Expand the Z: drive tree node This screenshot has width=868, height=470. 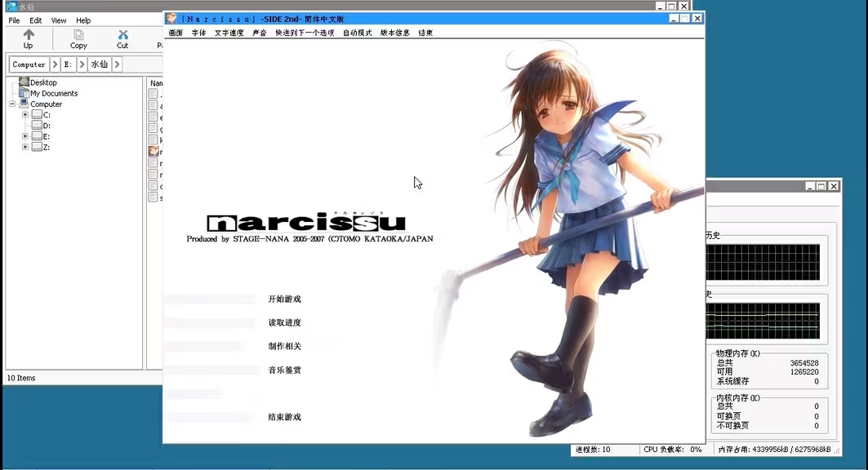click(25, 147)
